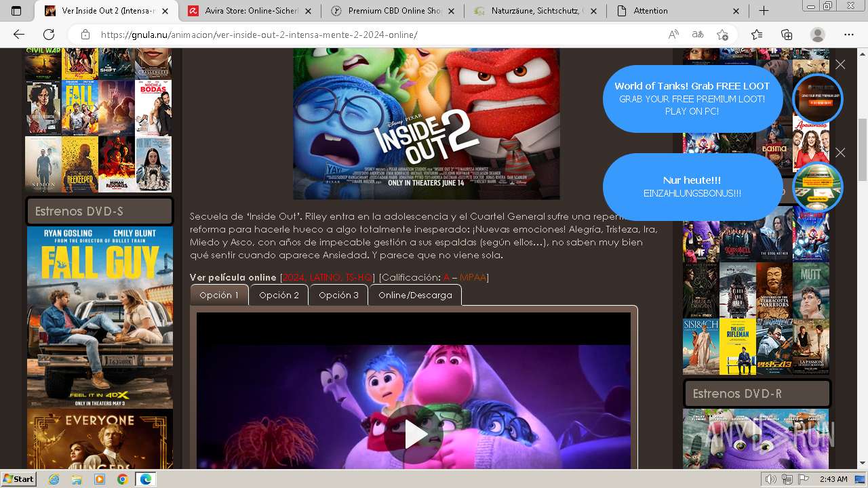
Task: Open the Everyone poster in DVD-S list
Action: (100, 439)
